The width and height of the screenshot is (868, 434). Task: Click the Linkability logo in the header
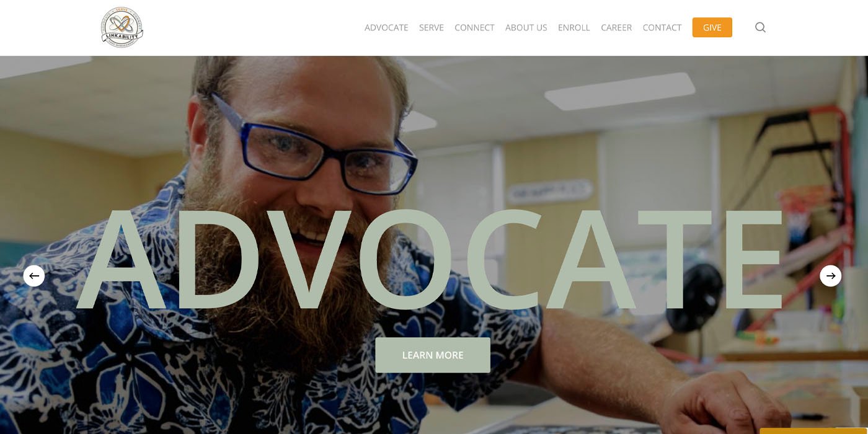coord(122,27)
